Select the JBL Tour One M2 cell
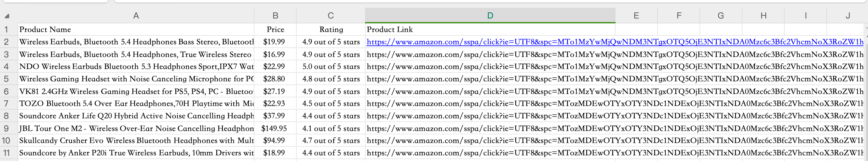 point(136,129)
